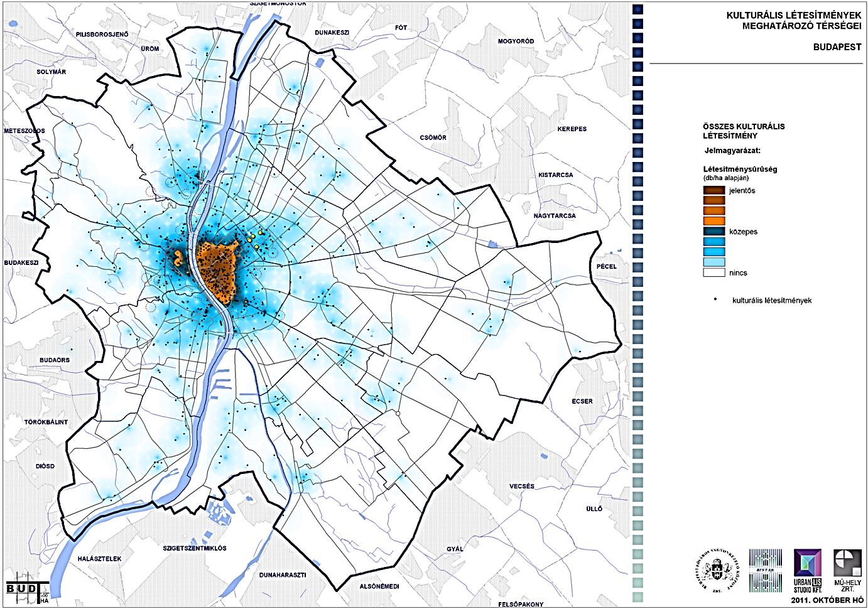This screenshot has height=609, width=868.
Task: Click the GYÁL town label
Action: (x=453, y=549)
